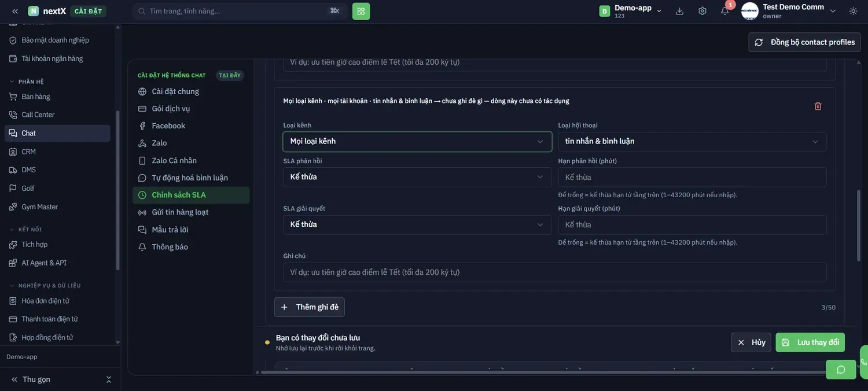Viewport: 868px width, 391px height.
Task: Click the user avatar picture
Action: pos(749,11)
